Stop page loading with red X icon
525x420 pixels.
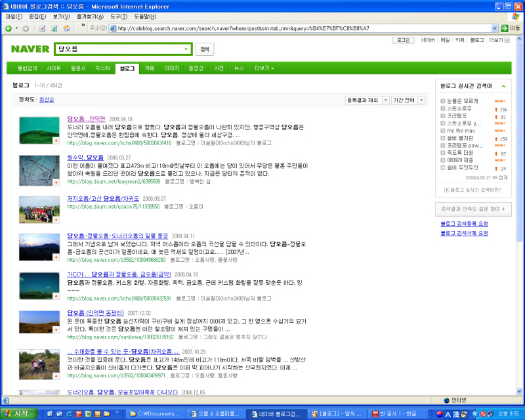[43, 28]
